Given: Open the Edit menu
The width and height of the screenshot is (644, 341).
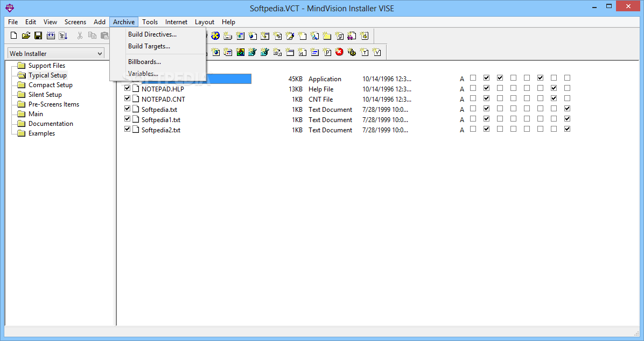Looking at the screenshot, I should tap(30, 22).
